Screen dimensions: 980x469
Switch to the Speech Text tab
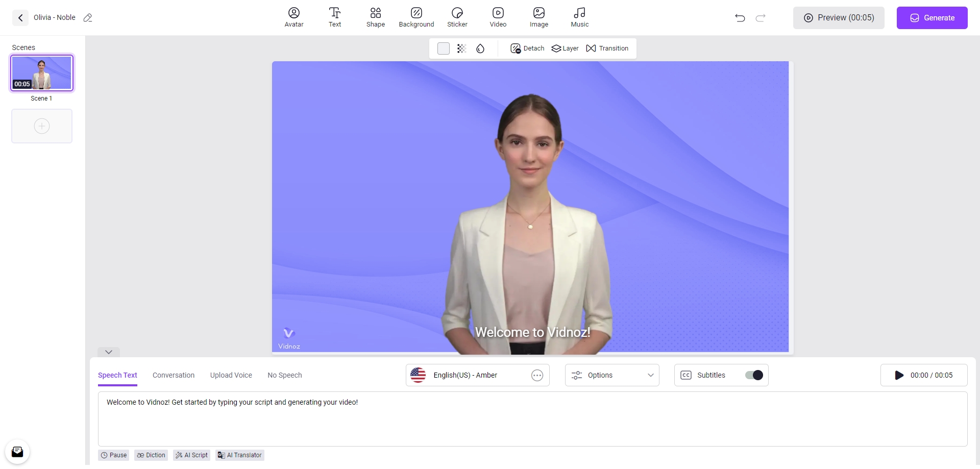[117, 375]
